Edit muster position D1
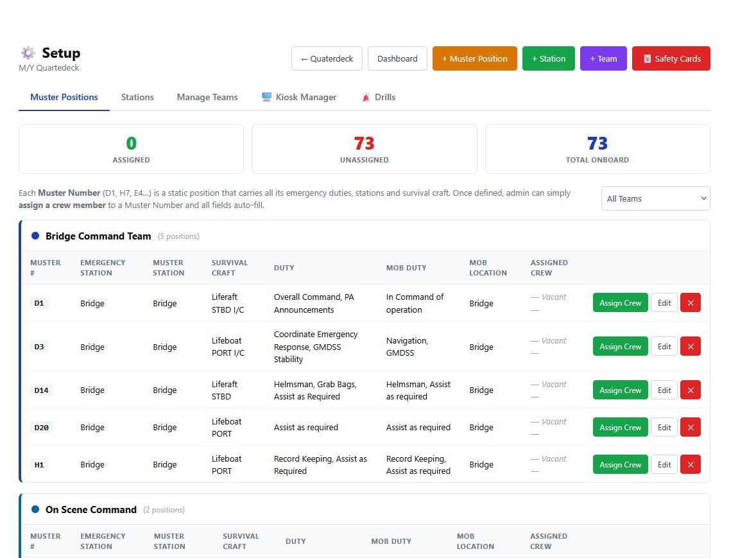Image resolution: width=756 pixels, height=558 pixels. tap(664, 303)
